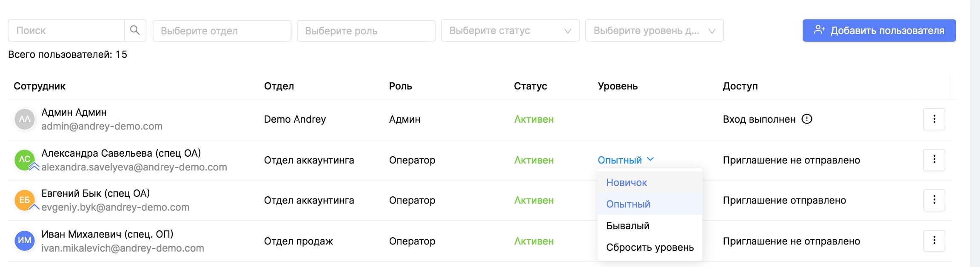Choose Сбросить уровень in the menu
980x267 pixels.
pos(650,247)
